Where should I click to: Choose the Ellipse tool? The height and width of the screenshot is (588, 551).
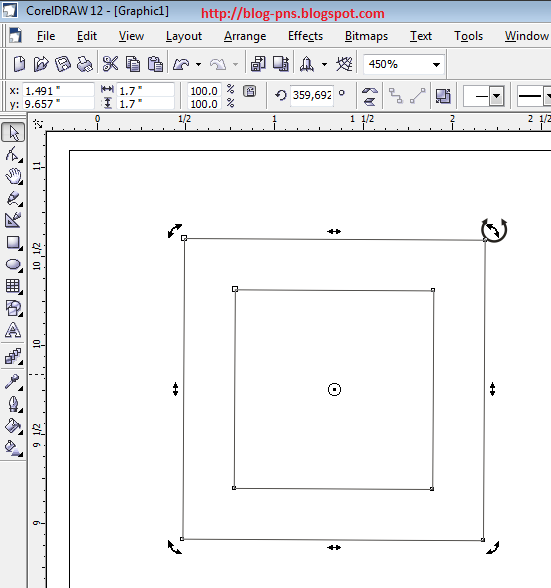click(13, 264)
